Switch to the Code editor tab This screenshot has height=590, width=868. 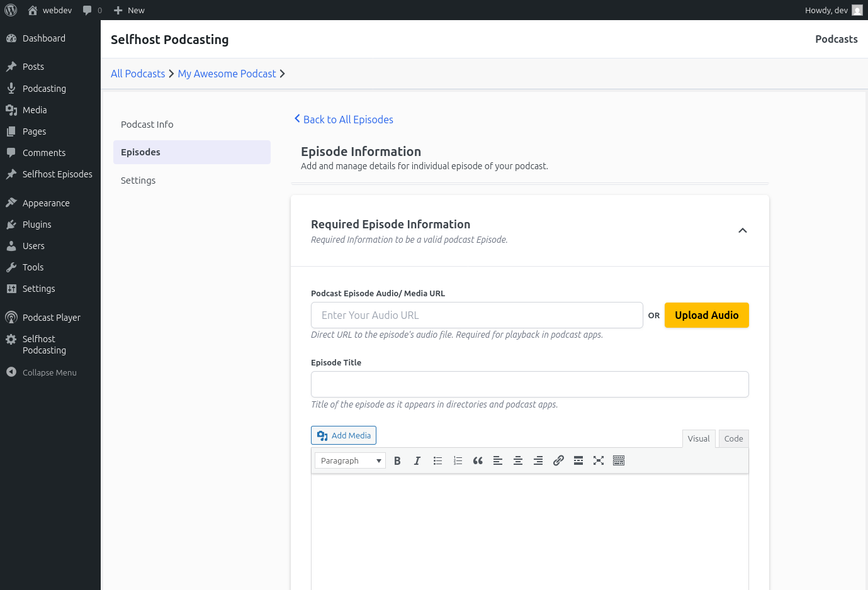coord(733,438)
